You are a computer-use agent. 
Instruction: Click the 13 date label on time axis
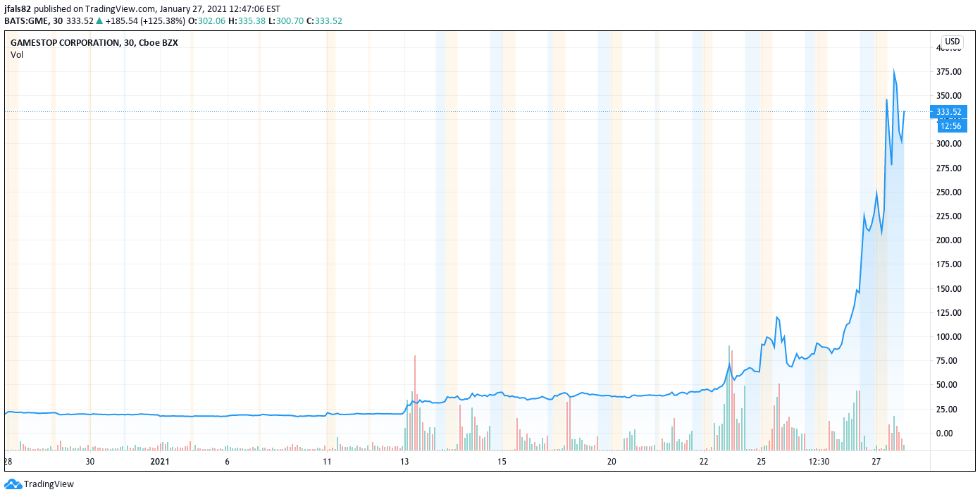(404, 462)
